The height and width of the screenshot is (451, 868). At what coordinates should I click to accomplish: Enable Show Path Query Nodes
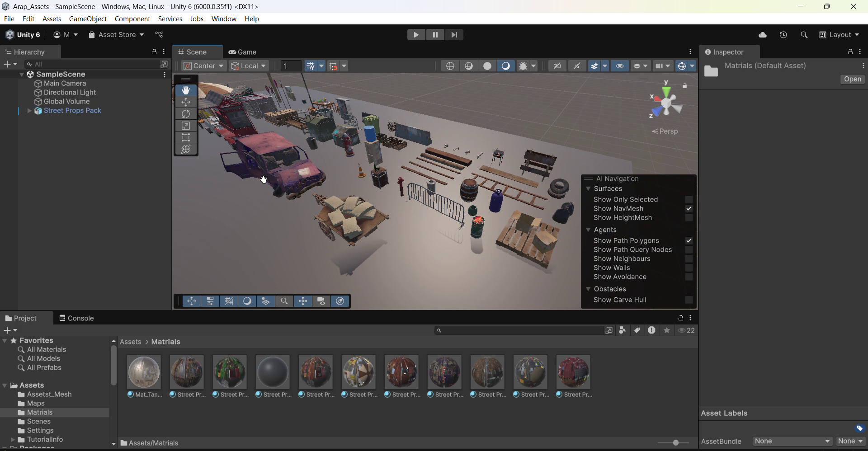(x=689, y=249)
